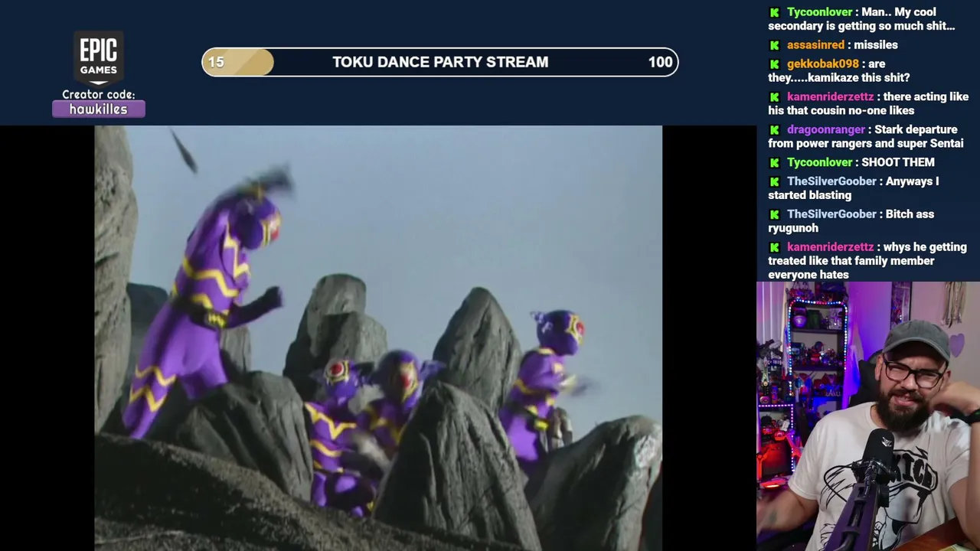Click the Epic Games logo
The height and width of the screenshot is (551, 980).
[99, 58]
